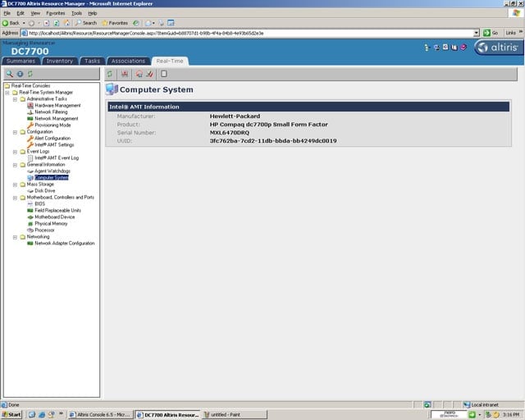Collapse the Real-Time System Manager node
Viewport: 525px width, 420px height.
(x=7, y=93)
